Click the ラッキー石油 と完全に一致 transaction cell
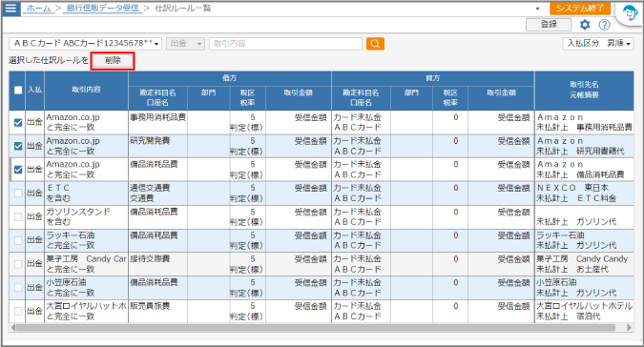Viewport: 644px width, 347px height. [x=86, y=240]
